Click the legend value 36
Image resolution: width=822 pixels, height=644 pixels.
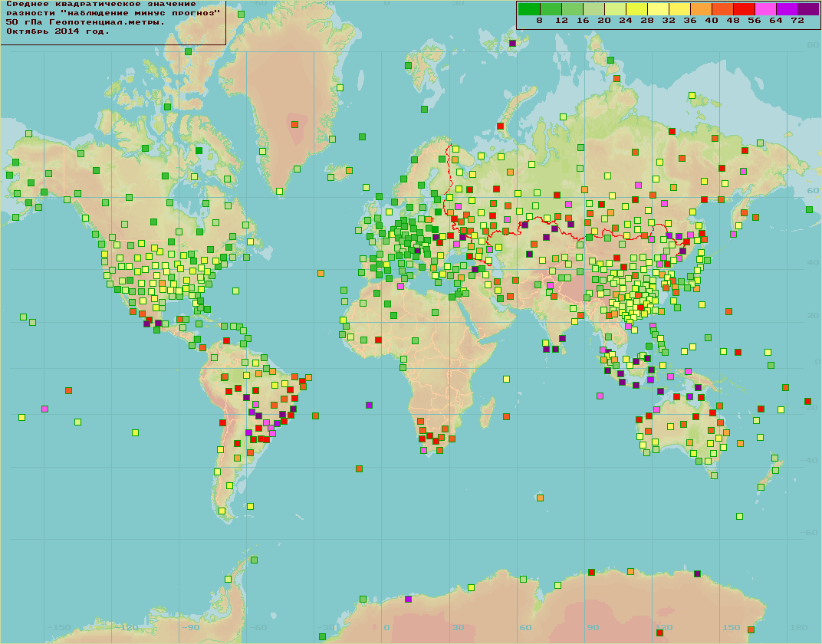[x=690, y=21]
